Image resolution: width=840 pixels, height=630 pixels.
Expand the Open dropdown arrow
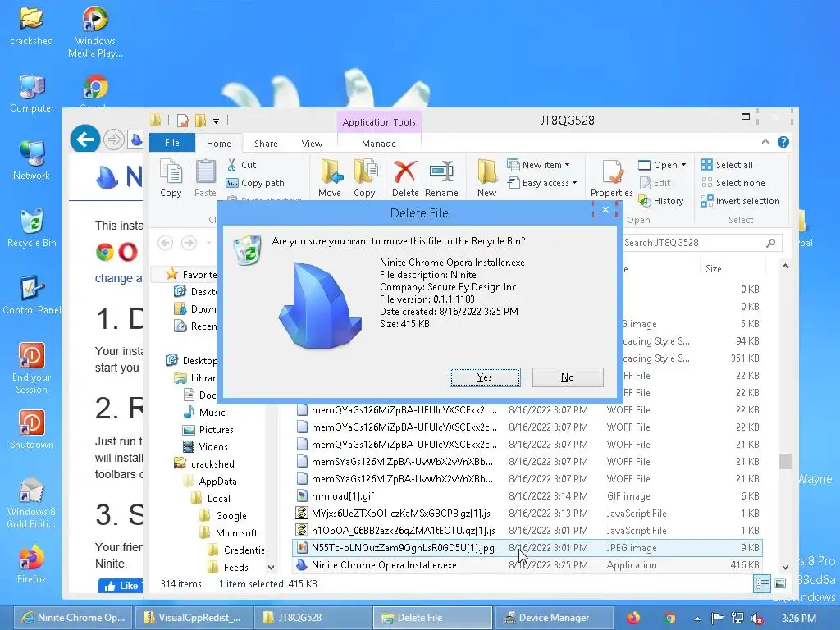click(683, 164)
